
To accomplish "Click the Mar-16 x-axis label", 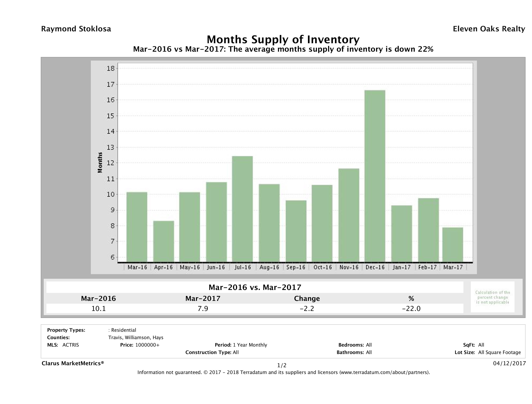I will click(137, 267).
